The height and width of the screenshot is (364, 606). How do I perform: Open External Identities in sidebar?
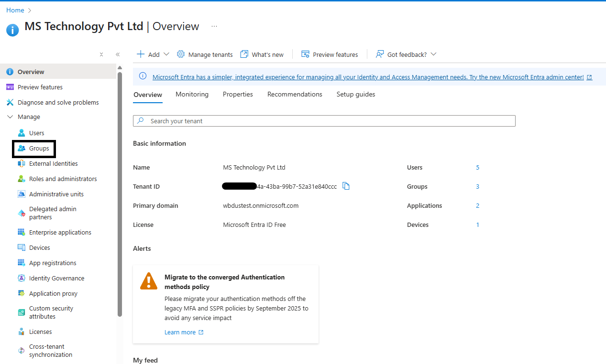coord(53,163)
